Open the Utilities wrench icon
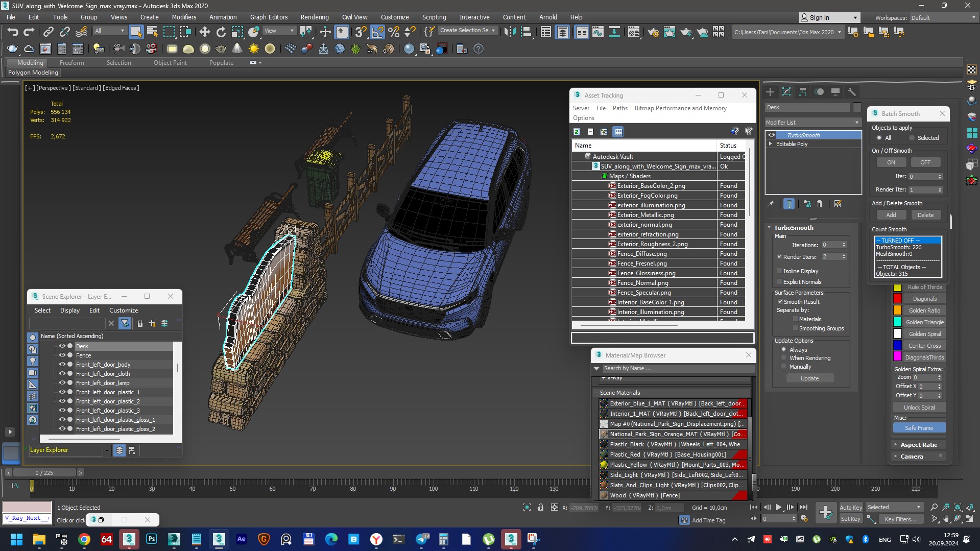This screenshot has width=980, height=551. click(x=851, y=92)
